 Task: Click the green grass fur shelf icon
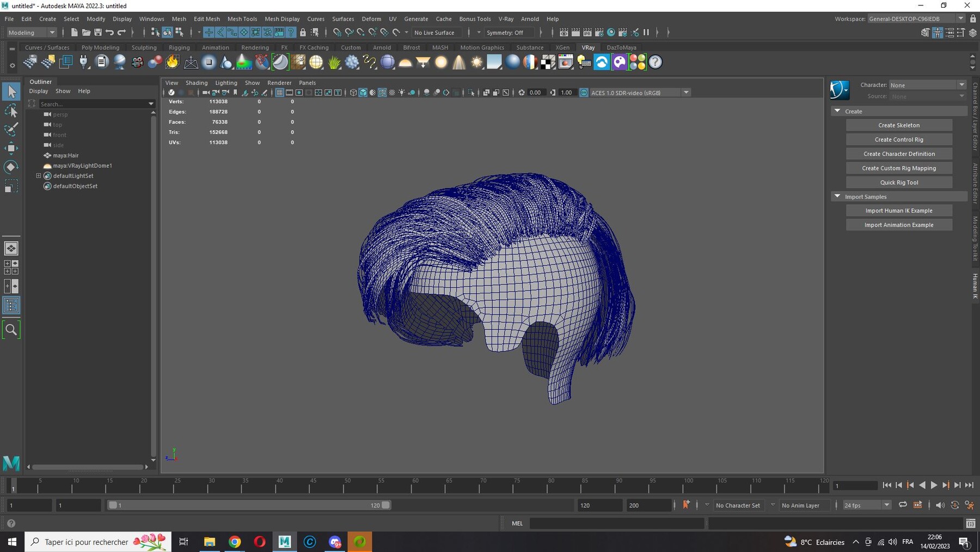coord(334,62)
